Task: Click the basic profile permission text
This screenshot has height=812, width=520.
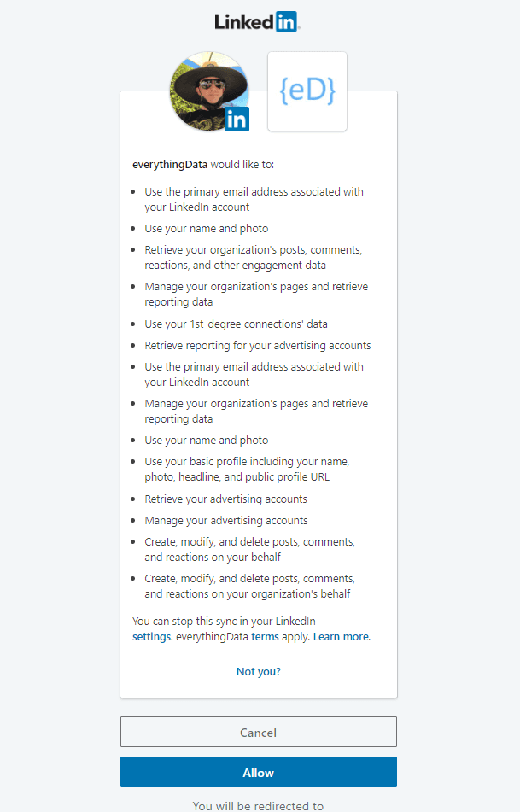Action: point(247,469)
